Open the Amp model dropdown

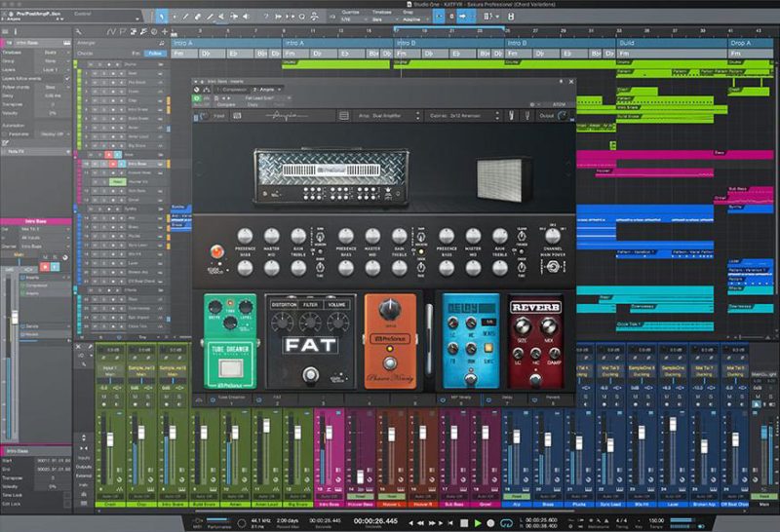(389, 116)
